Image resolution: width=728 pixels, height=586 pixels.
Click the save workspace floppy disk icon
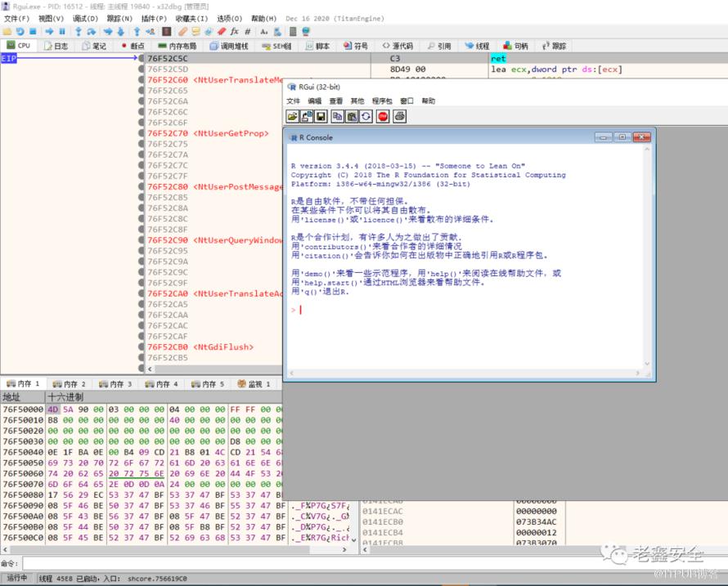[x=321, y=117]
